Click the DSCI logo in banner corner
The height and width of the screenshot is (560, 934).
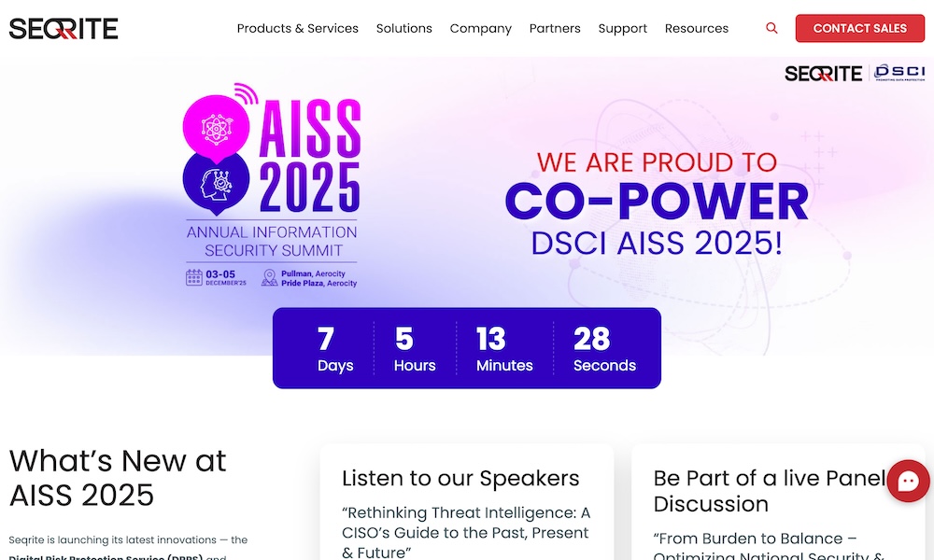pos(899,73)
